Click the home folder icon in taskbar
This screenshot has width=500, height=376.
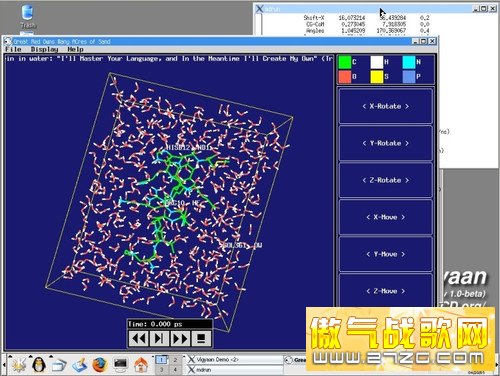(141, 365)
